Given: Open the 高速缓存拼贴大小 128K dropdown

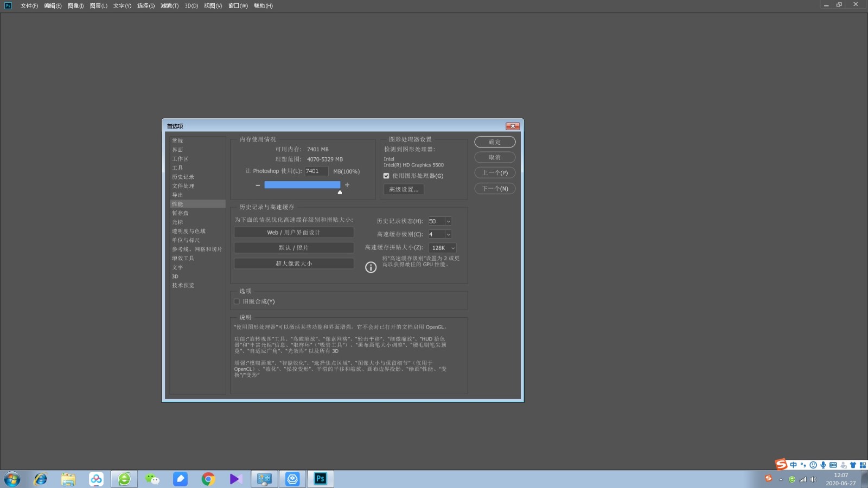Looking at the screenshot, I should pyautogui.click(x=443, y=248).
